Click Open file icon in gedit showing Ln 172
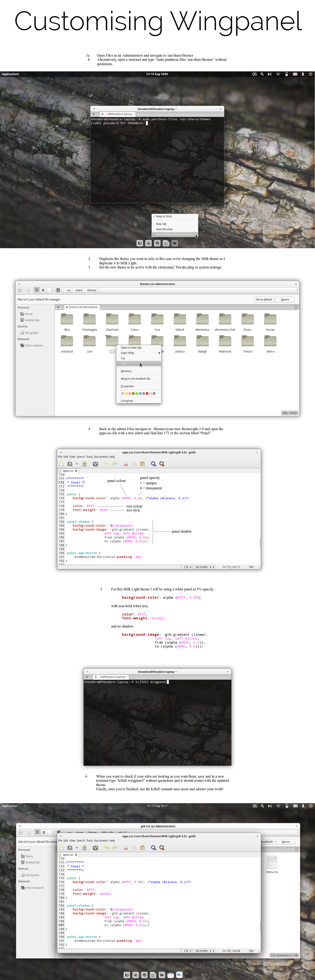The image size is (315, 980). pos(70,464)
